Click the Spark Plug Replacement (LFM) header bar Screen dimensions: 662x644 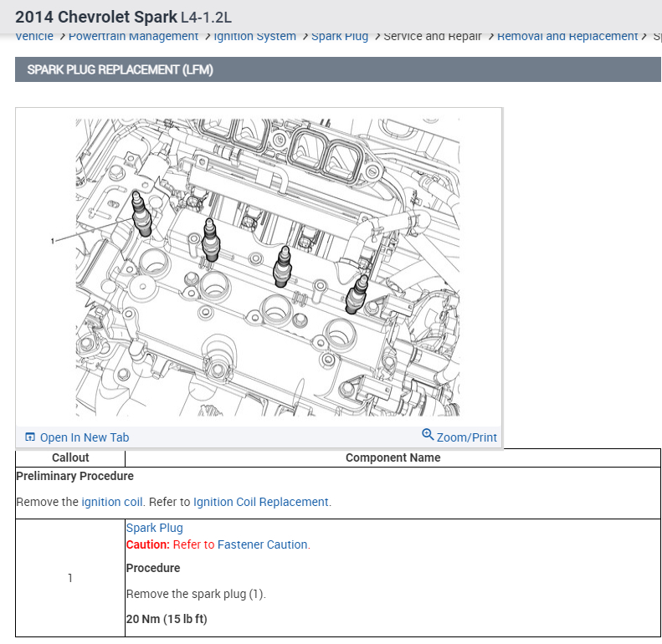338,69
